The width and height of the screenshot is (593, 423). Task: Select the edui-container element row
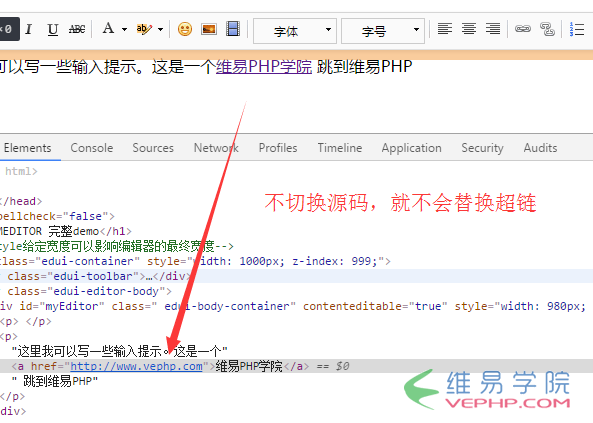(296, 261)
